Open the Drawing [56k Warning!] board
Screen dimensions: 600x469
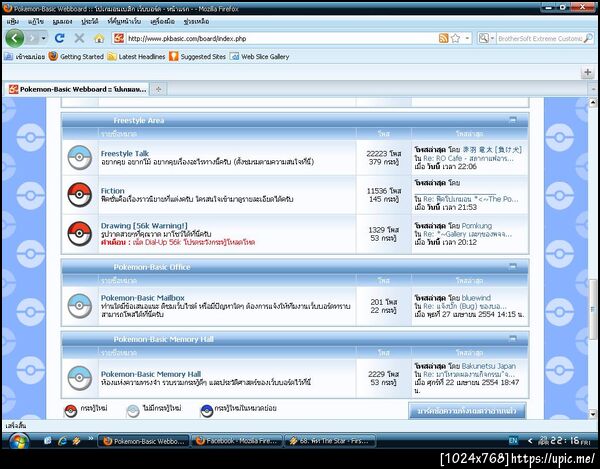[144, 226]
